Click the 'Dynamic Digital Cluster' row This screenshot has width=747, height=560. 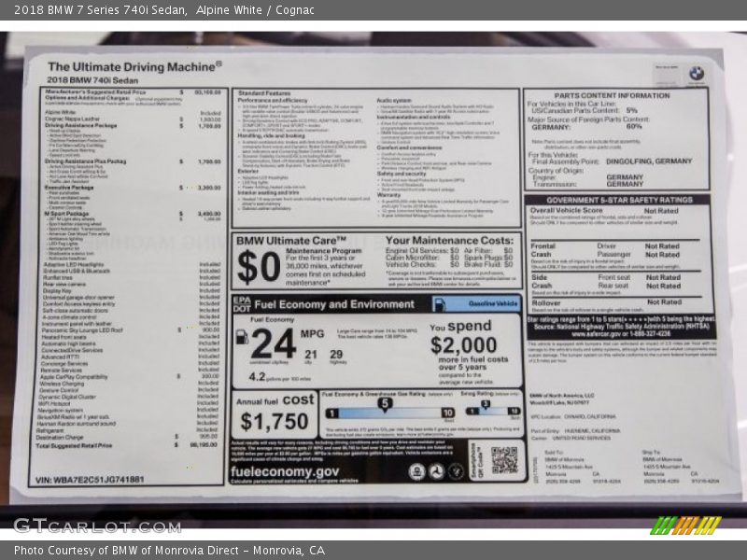[x=129, y=397]
